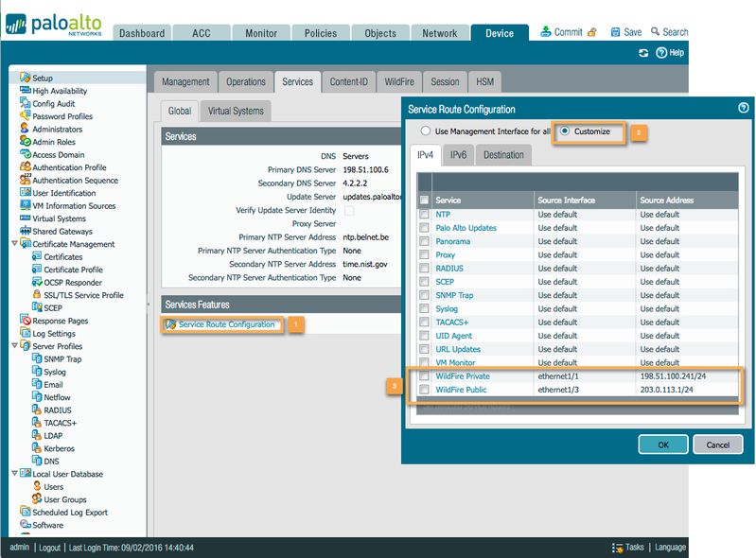The height and width of the screenshot is (558, 756).
Task: Select Scheduled Log Export in sidebar
Action: click(x=70, y=512)
